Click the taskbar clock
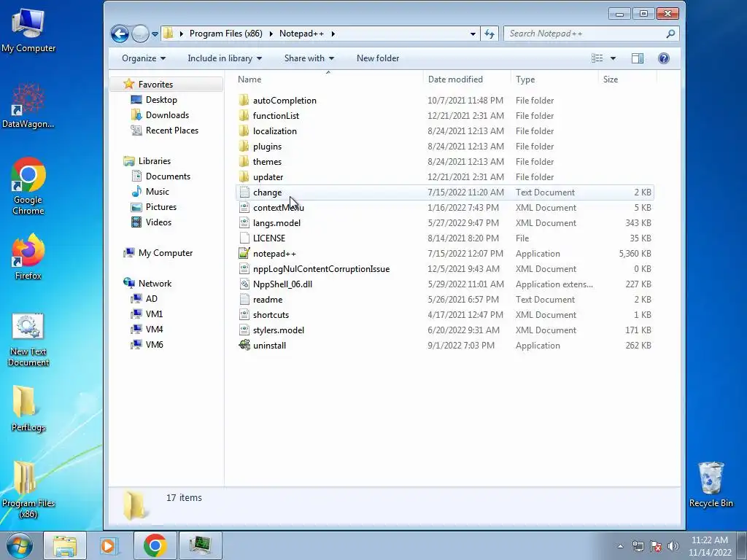747x560 pixels. click(x=709, y=546)
